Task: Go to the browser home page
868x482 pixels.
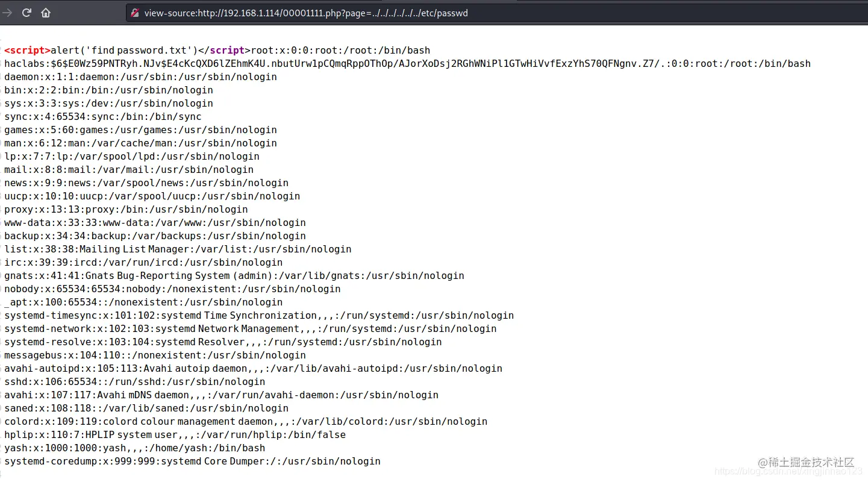Action: 46,13
